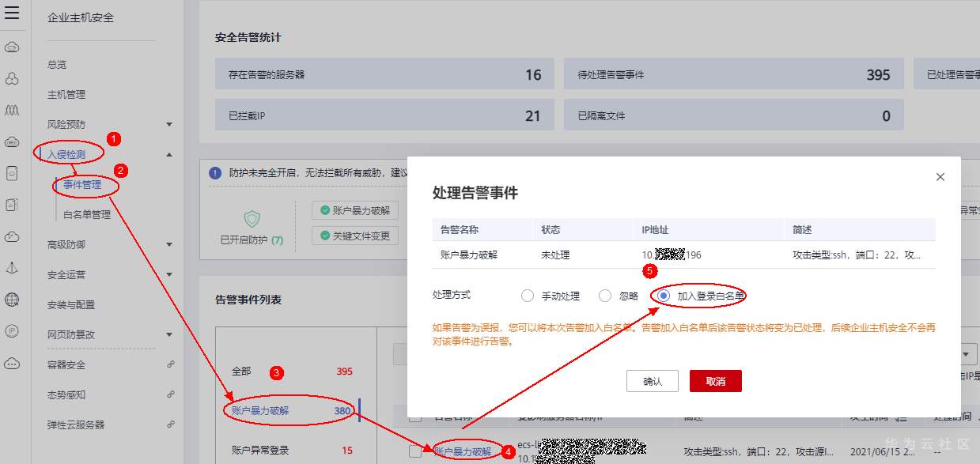Screen dimensions: 980x464
Task: Click the WWW globe icon in the rail
Action: [12, 300]
